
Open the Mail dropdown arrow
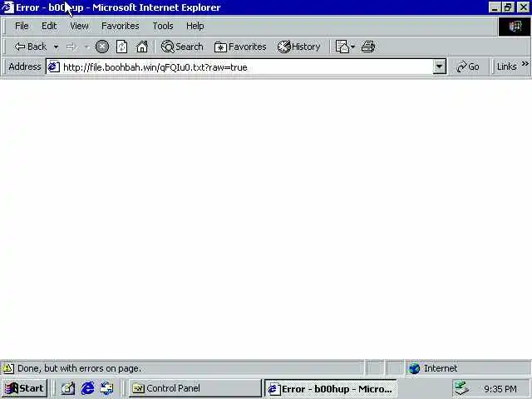(352, 47)
